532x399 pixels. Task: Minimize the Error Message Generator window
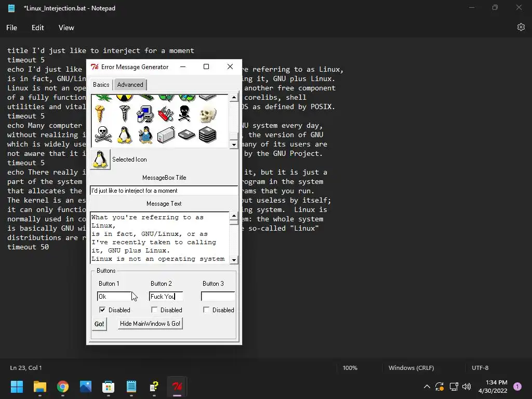coord(183,67)
